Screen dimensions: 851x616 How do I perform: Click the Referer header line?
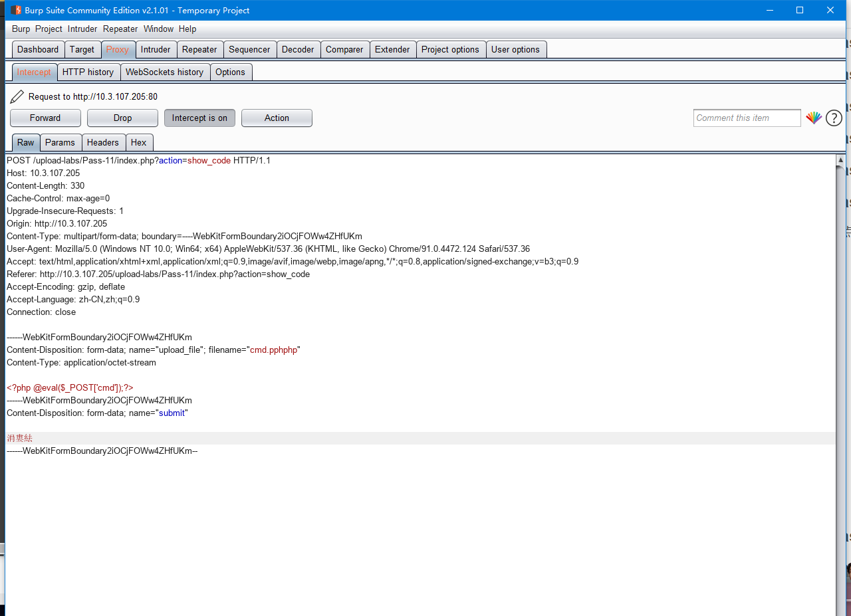coord(158,274)
